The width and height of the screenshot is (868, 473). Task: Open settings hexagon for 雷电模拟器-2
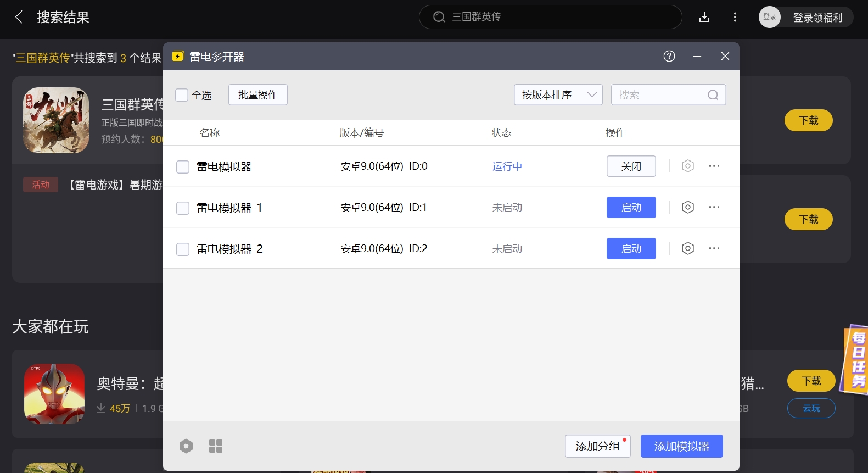coord(688,248)
